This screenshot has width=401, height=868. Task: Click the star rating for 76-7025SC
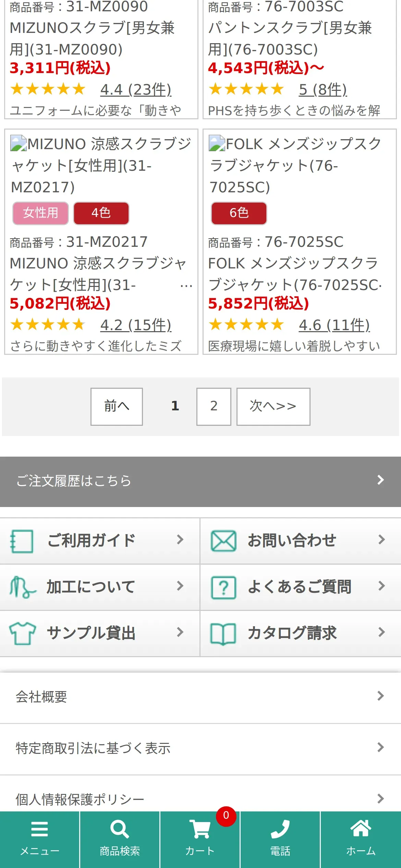coord(246,324)
